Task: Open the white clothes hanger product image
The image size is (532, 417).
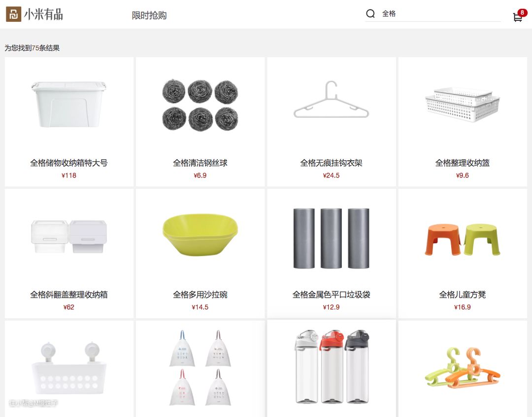Action: (331, 99)
